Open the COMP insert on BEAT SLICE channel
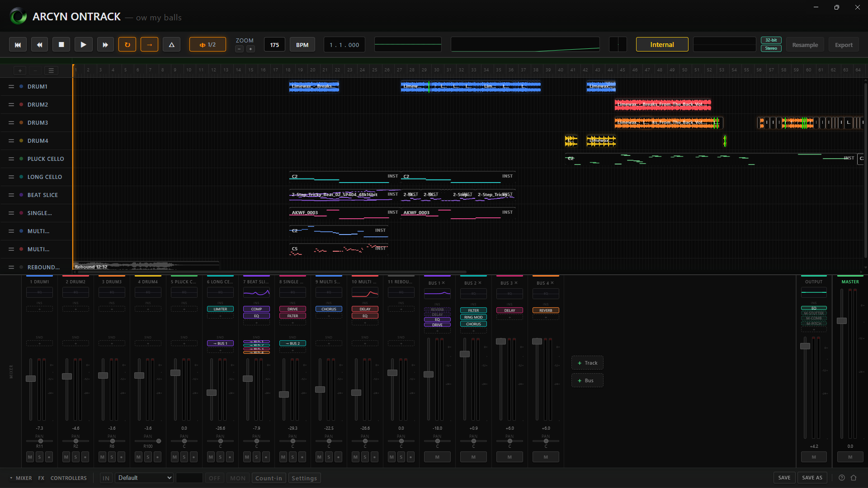This screenshot has height=488, width=868. click(256, 309)
